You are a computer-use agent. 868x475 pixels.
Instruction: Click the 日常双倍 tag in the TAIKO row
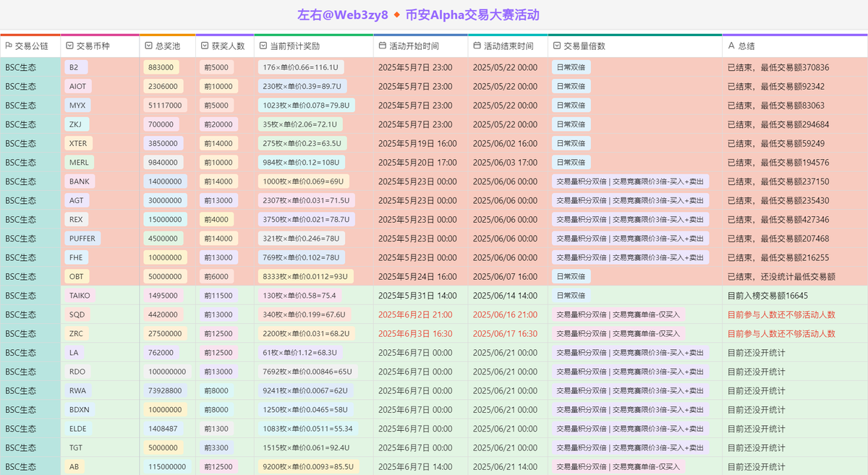(x=571, y=296)
